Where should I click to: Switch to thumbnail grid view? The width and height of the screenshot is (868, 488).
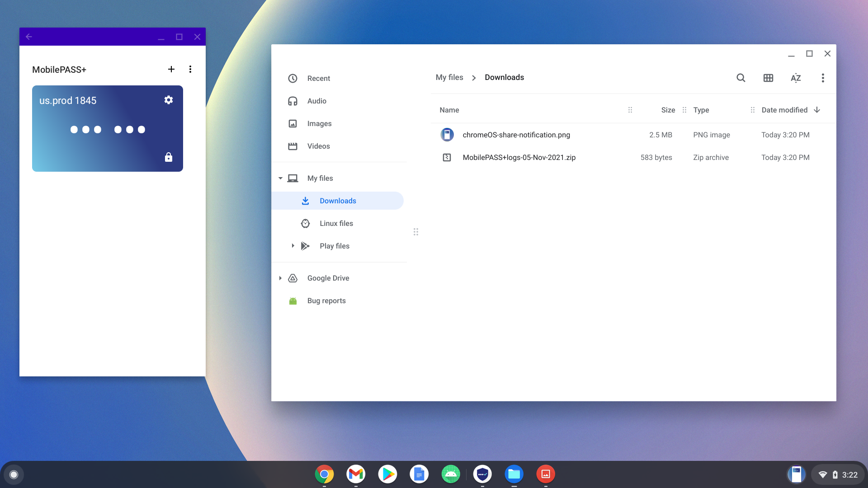click(x=768, y=78)
